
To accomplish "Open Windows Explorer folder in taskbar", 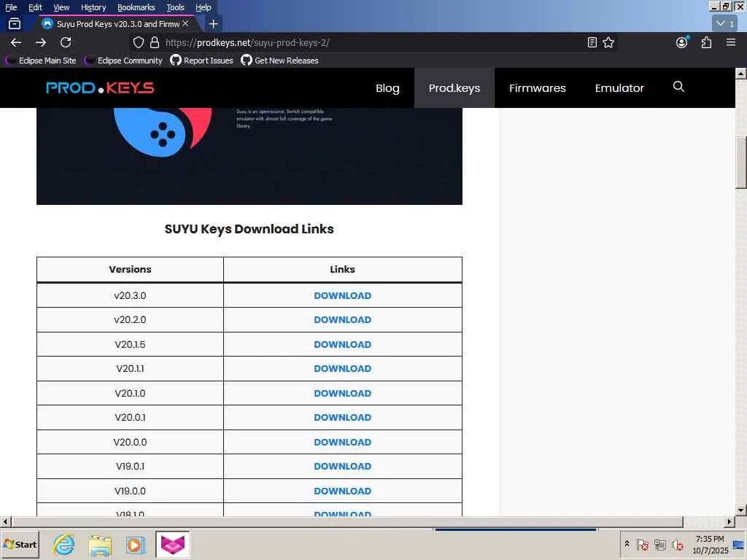I will coord(99,544).
